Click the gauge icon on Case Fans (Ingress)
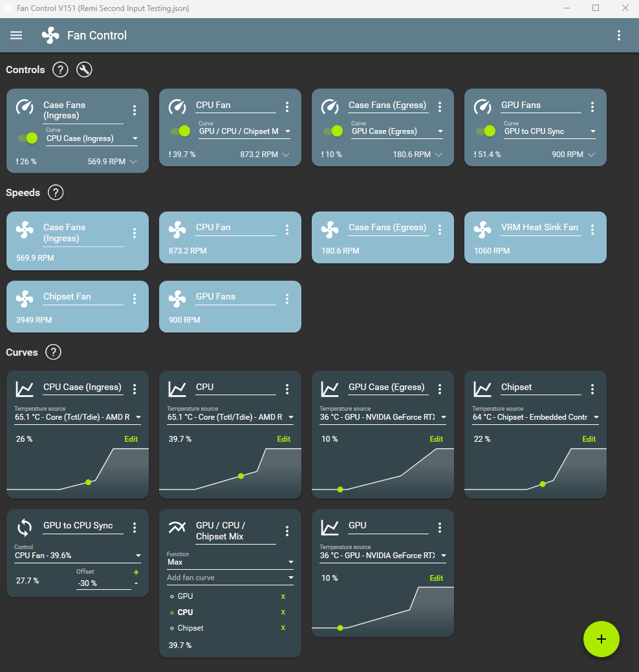 click(x=23, y=107)
